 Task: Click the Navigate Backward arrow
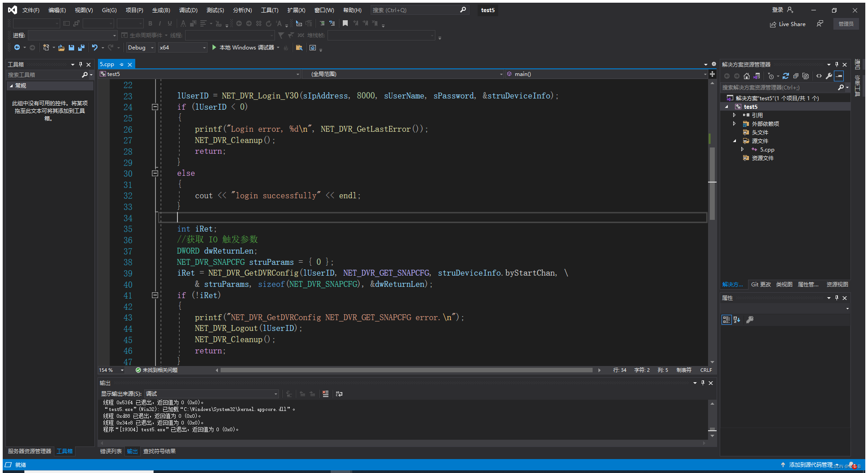[18, 47]
